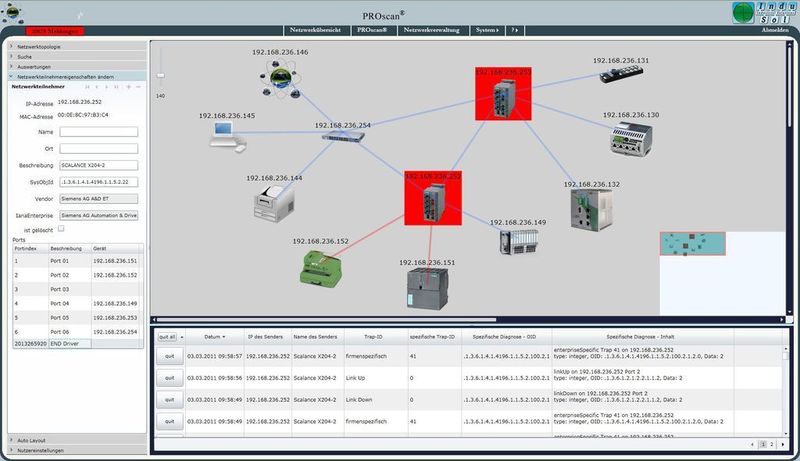The width and height of the screenshot is (800, 461).
Task: Click the device icon 192.168.236.130
Action: coord(631,138)
